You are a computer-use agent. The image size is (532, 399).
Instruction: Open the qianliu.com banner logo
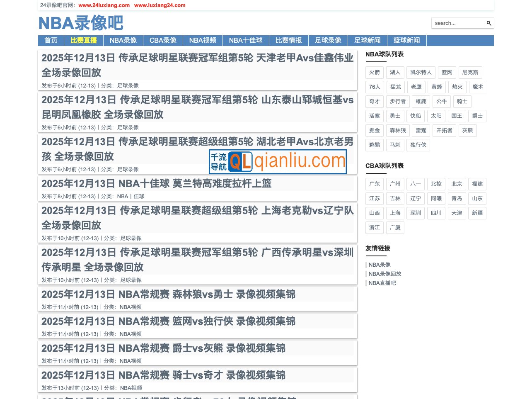tap(278, 162)
